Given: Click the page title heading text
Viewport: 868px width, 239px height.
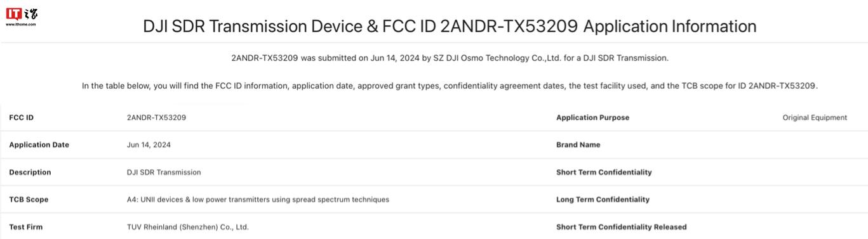Looking at the screenshot, I should pos(450,26).
